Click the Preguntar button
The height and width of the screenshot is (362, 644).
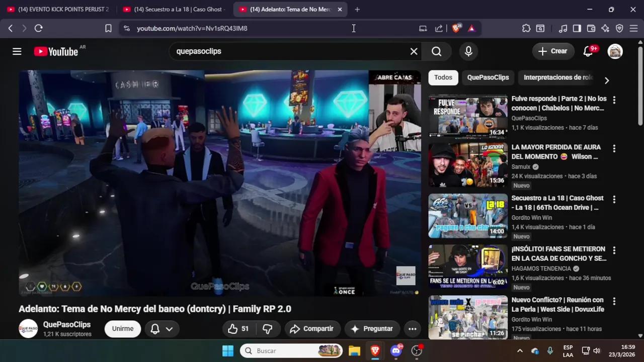click(x=372, y=329)
